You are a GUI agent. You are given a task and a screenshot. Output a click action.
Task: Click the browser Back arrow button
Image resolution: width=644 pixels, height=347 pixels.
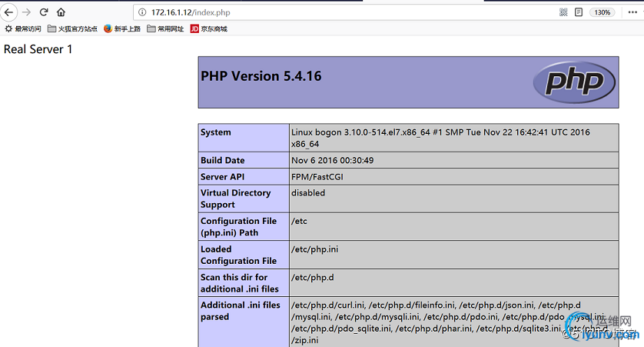click(8, 12)
